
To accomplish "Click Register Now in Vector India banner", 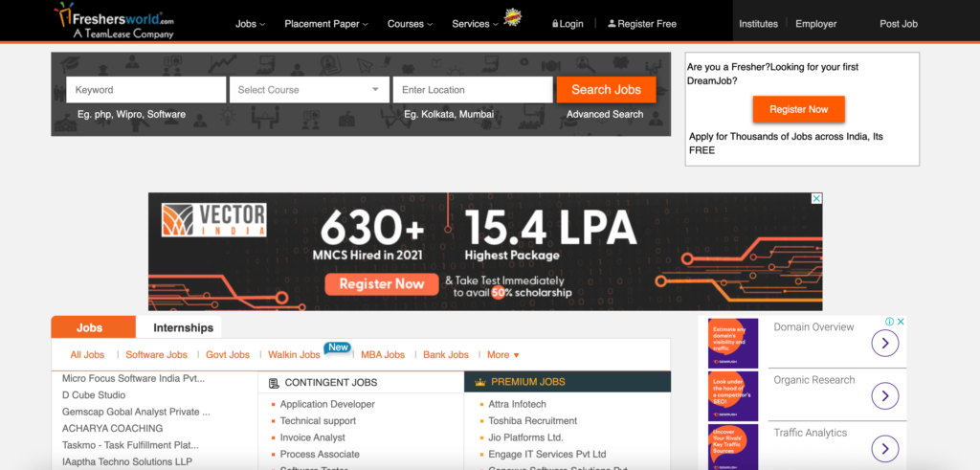I will pyautogui.click(x=382, y=283).
